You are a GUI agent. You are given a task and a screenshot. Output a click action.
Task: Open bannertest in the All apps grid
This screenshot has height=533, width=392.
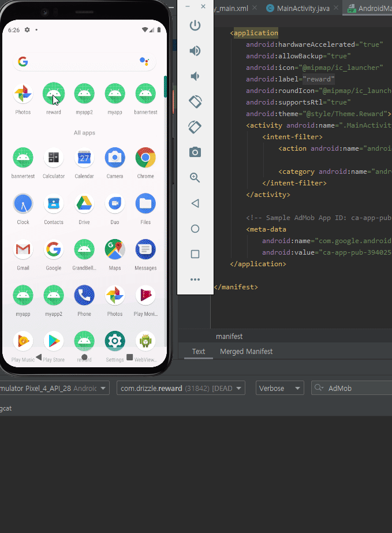23,158
